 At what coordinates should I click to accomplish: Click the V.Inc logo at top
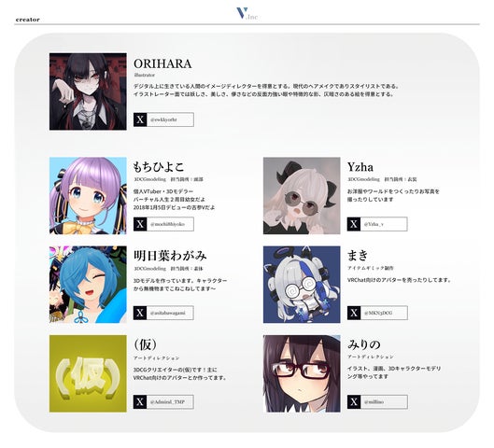pos(247,14)
